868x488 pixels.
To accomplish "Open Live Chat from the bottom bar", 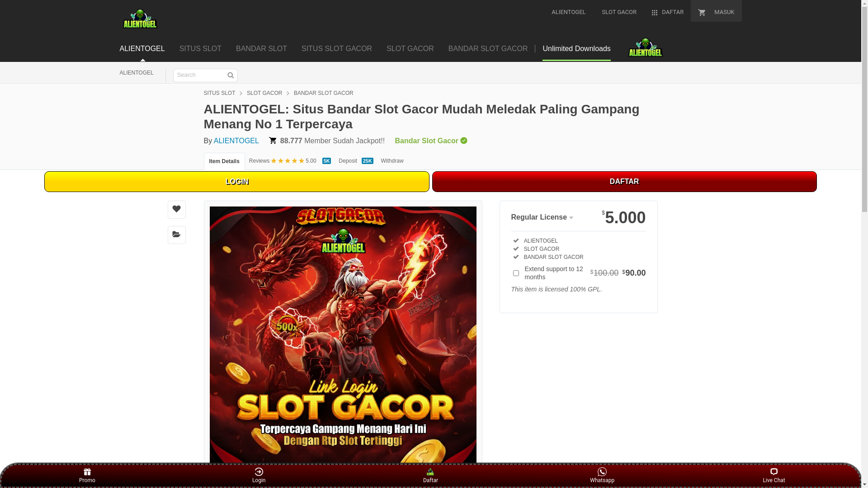I will coord(774,476).
